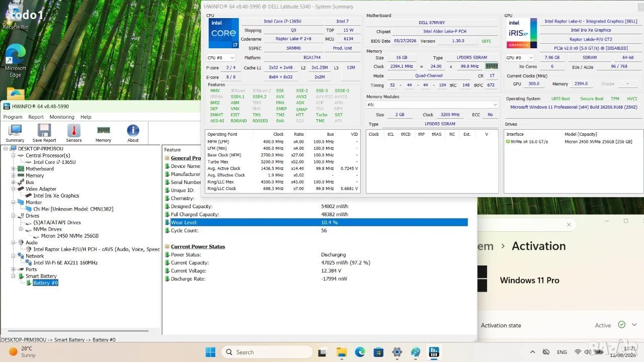Click the Discharge Rate value
This screenshot has height=362, width=644.
click(x=334, y=279)
